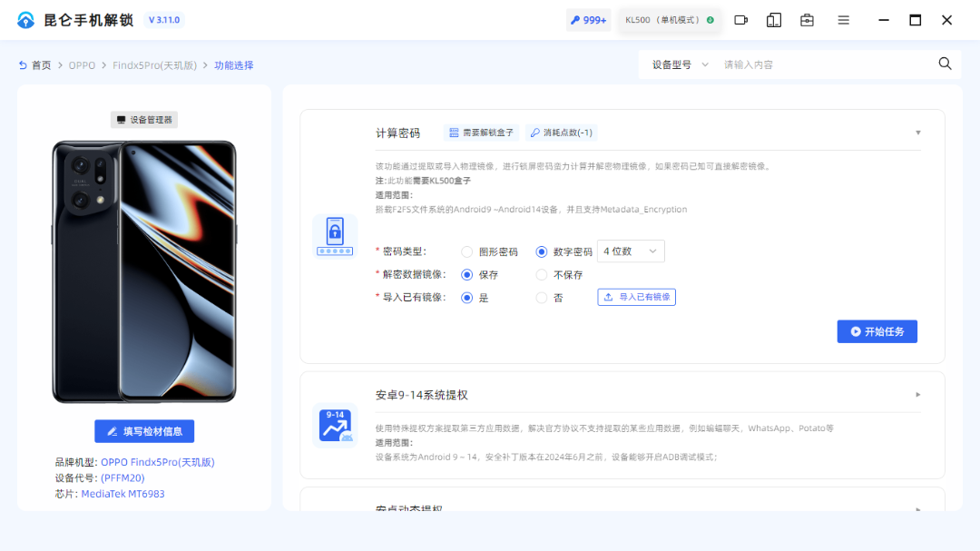The image size is (980, 551).
Task: Open the toolbox briefcase icon
Action: (x=807, y=20)
